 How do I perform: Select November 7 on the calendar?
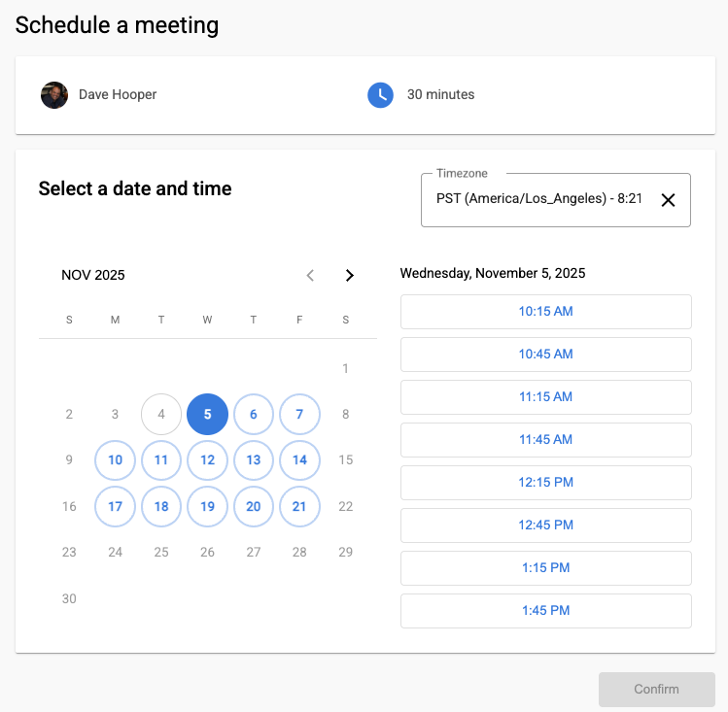click(x=299, y=414)
